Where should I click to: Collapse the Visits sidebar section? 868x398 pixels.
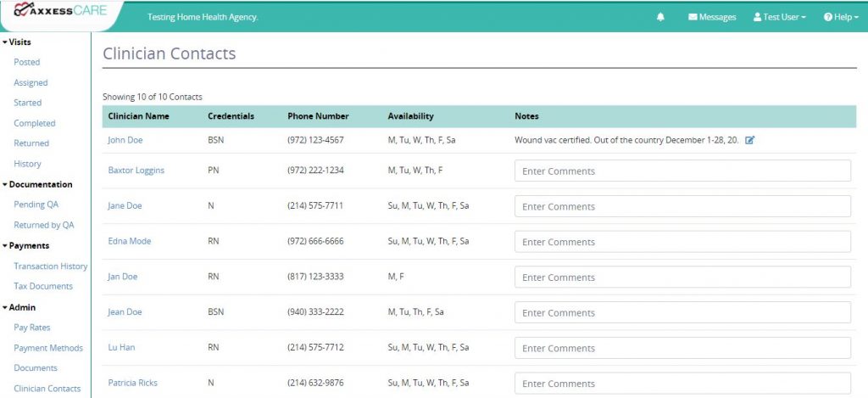coord(17,42)
